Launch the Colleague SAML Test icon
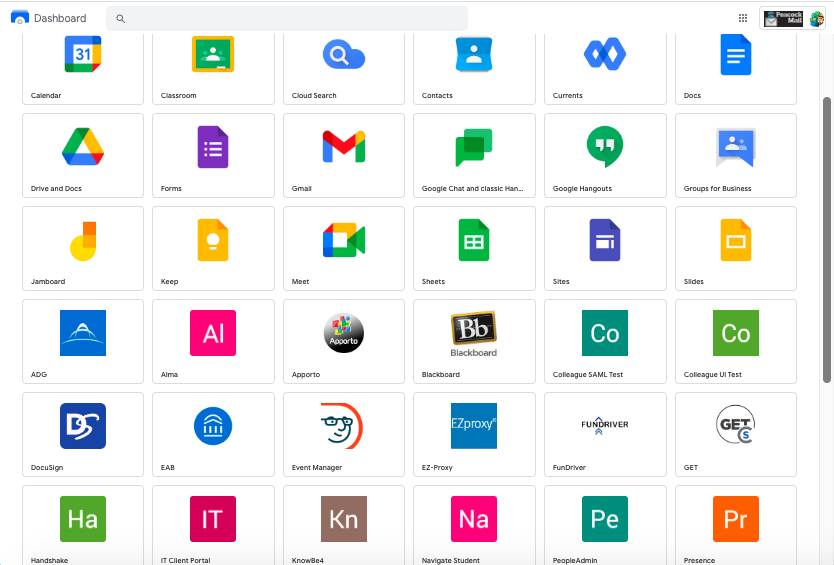The height and width of the screenshot is (565, 834). click(605, 333)
